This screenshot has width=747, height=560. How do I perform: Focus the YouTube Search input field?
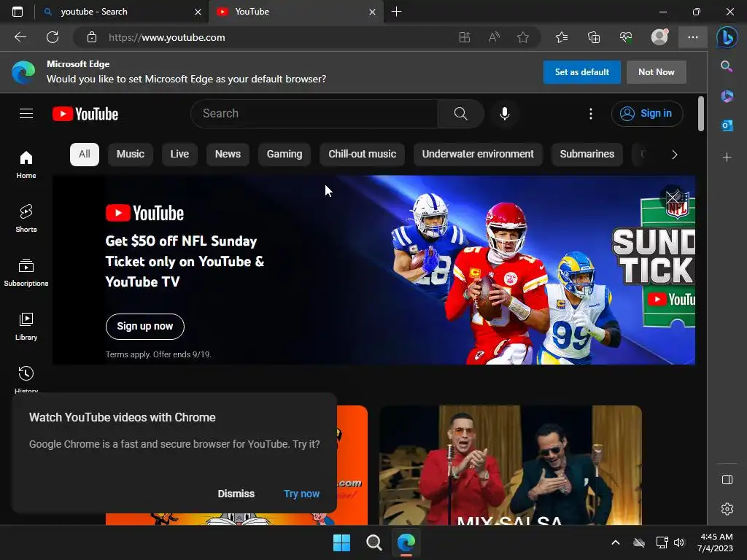[314, 113]
